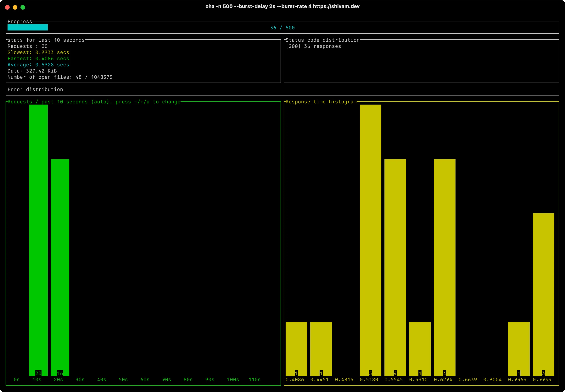This screenshot has width=565, height=392.
Task: Click the Number of open files line
Action: point(60,77)
